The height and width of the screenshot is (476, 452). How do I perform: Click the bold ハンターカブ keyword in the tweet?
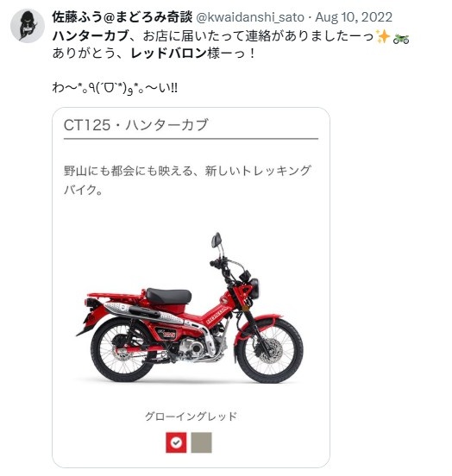(x=91, y=36)
